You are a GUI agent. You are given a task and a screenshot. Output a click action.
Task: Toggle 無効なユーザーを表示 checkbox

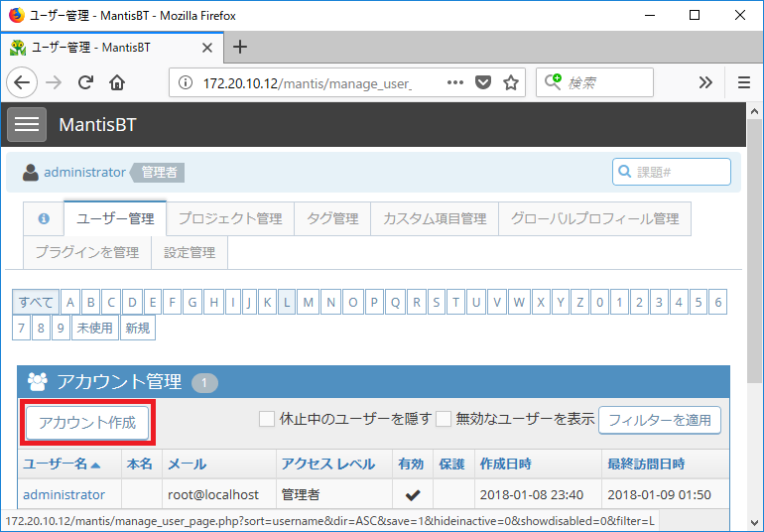click(444, 419)
